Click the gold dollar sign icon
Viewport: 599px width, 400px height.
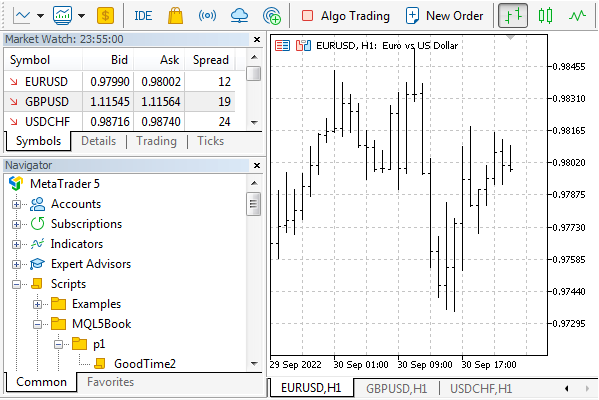click(x=105, y=16)
